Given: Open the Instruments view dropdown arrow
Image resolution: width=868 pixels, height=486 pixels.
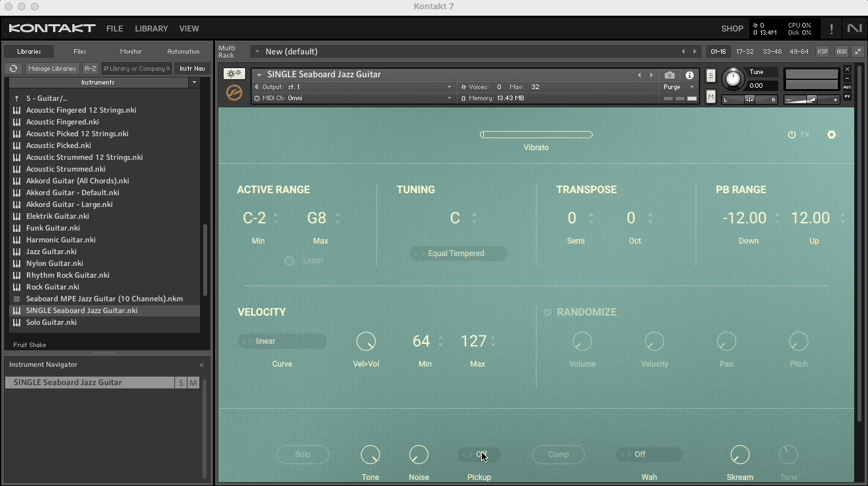Looking at the screenshot, I should click(194, 83).
